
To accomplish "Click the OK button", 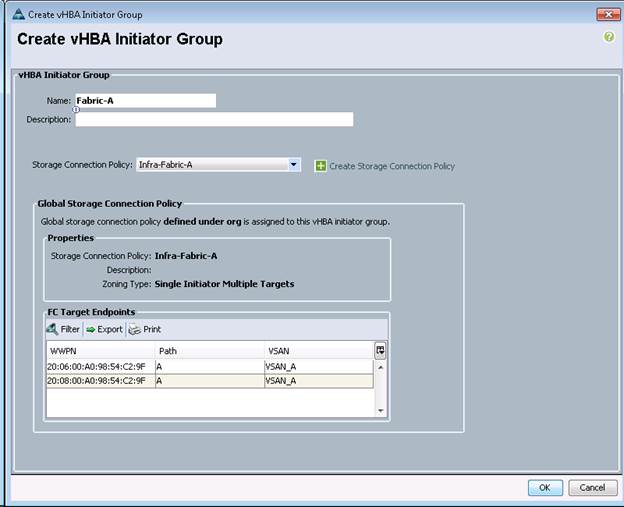I will [x=545, y=488].
